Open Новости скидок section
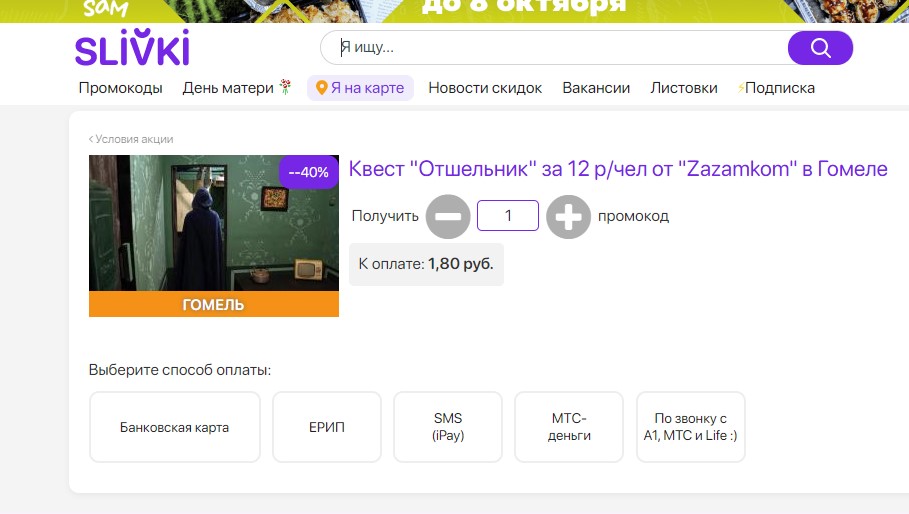The image size is (909, 514). click(x=485, y=88)
